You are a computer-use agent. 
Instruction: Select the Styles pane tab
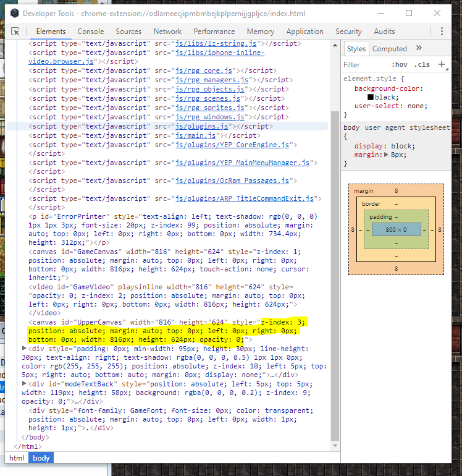[356, 49]
